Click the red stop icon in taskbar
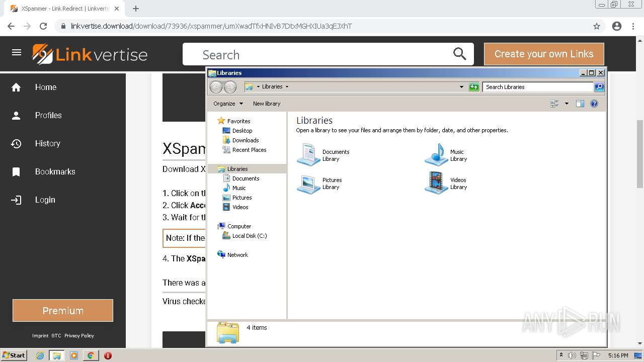The width and height of the screenshot is (644, 362). click(x=108, y=355)
